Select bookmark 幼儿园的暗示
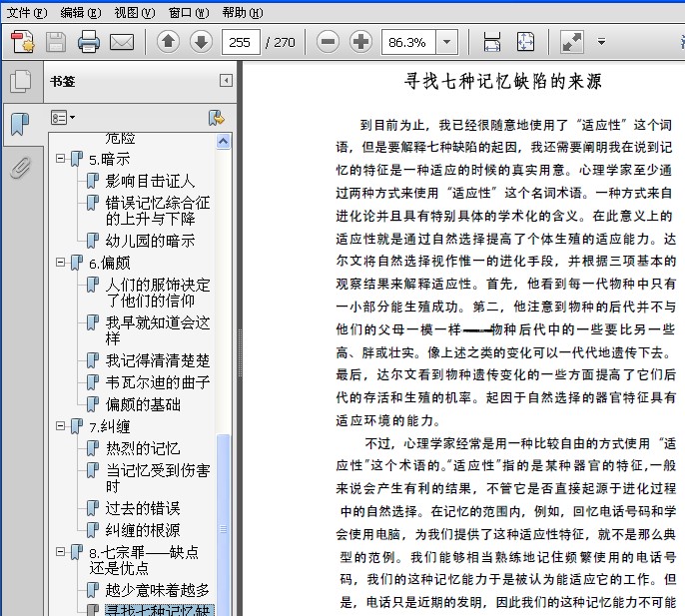Viewport: 685px width, 616px height. (x=150, y=241)
